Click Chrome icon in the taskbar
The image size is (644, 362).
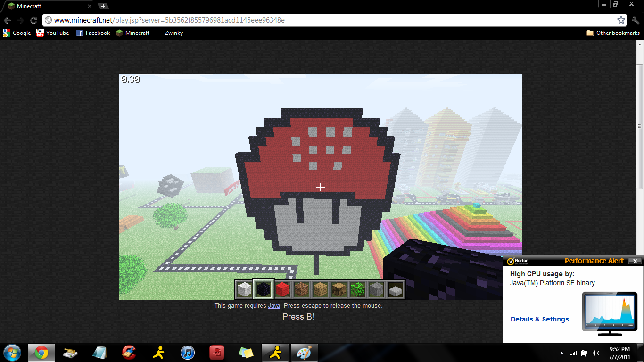pos(41,353)
